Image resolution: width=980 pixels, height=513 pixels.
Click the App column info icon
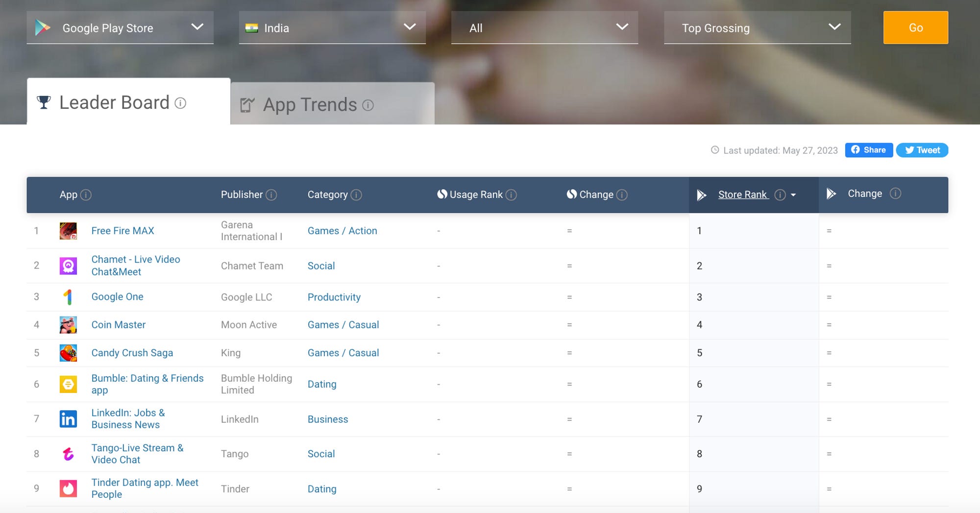pos(86,195)
